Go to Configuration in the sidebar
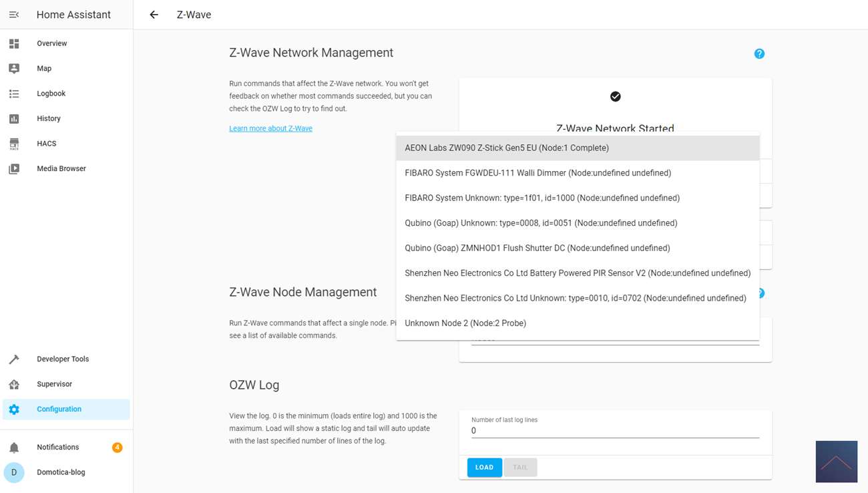The height and width of the screenshot is (493, 868). point(59,409)
